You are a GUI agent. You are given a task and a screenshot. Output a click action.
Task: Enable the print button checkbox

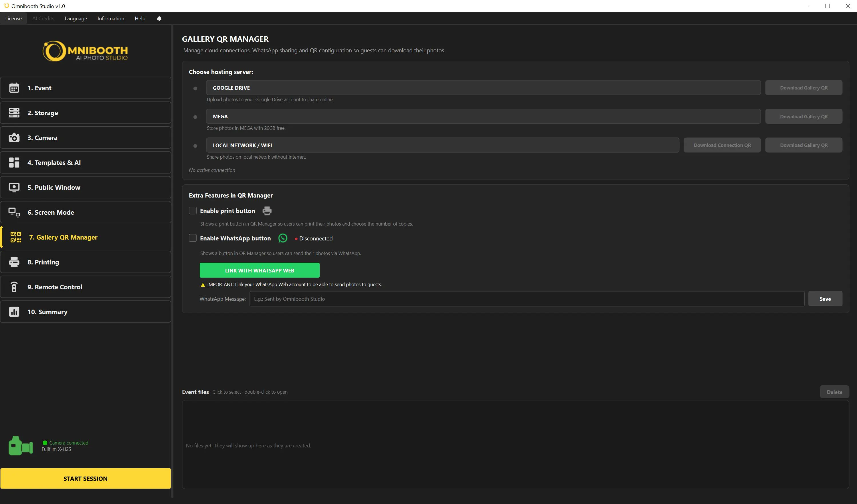click(x=193, y=211)
